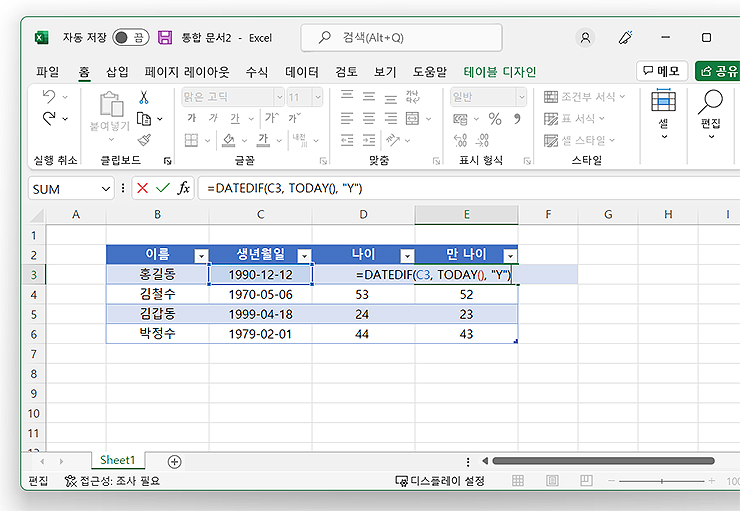This screenshot has width=740, height=511.
Task: Toggle the AutoSave switch
Action: coord(131,37)
